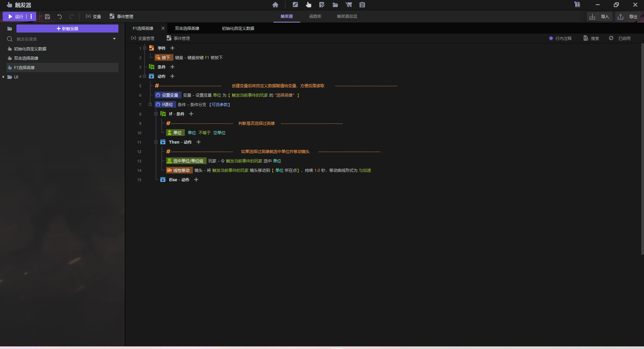The image size is (644, 349).
Task: Activate the F1选择英雄 editor tab
Action: point(143,29)
